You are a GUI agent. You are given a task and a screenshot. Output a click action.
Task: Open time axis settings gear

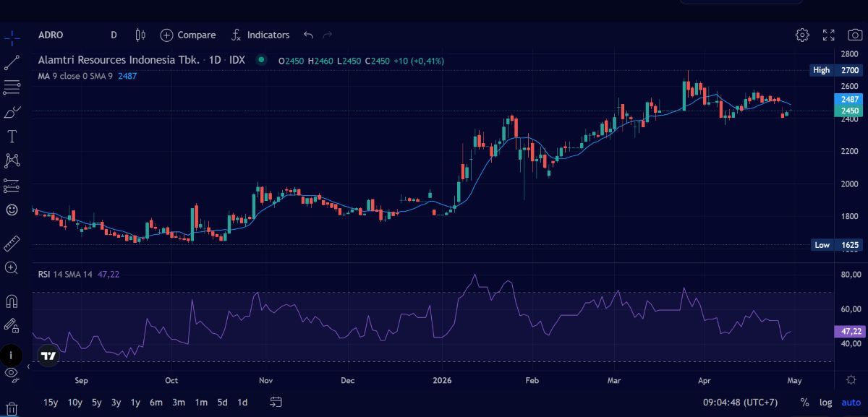tap(851, 379)
